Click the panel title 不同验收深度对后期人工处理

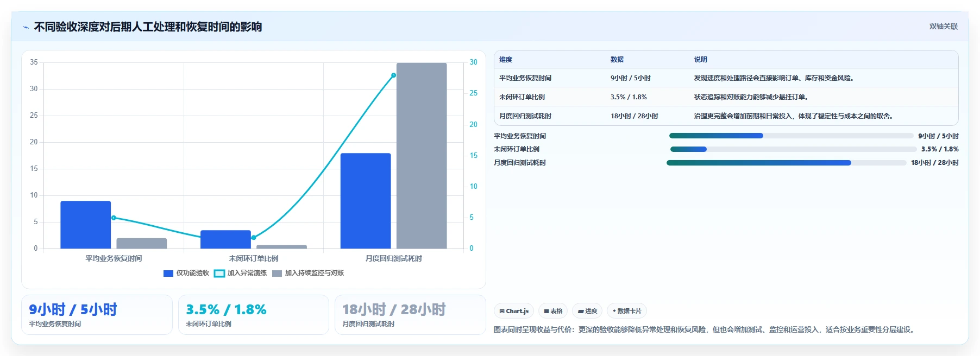click(148, 27)
